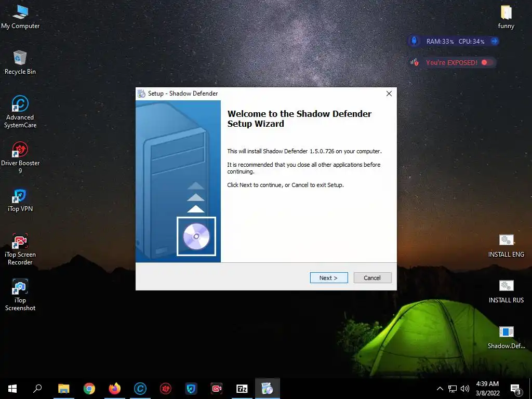The image size is (532, 399).
Task: Open File Explorer from the taskbar
Action: pyautogui.click(x=63, y=389)
